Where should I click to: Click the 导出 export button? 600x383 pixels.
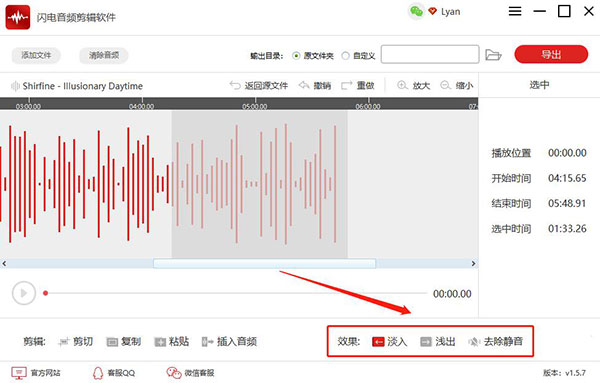[551, 54]
